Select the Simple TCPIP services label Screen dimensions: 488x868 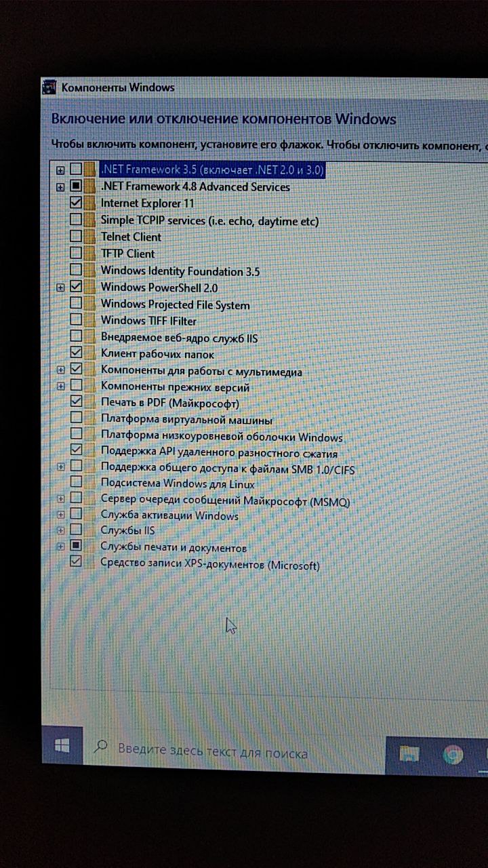click(x=209, y=220)
